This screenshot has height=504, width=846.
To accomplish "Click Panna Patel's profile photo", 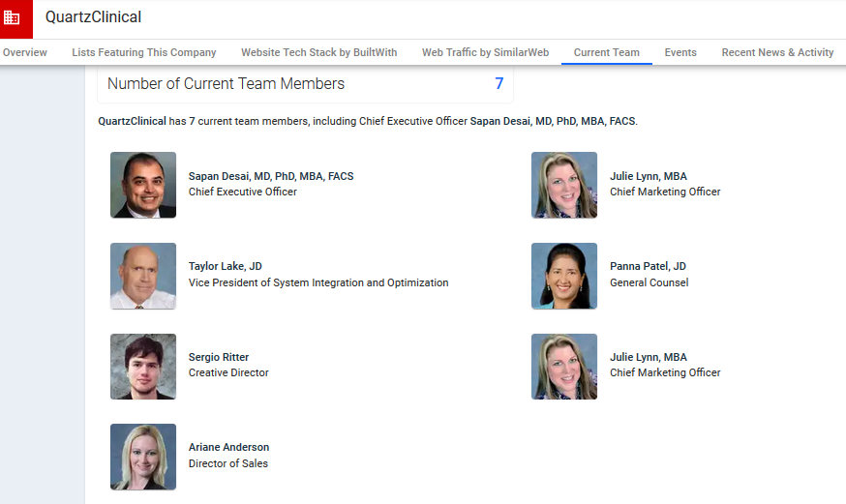I will click(x=564, y=276).
